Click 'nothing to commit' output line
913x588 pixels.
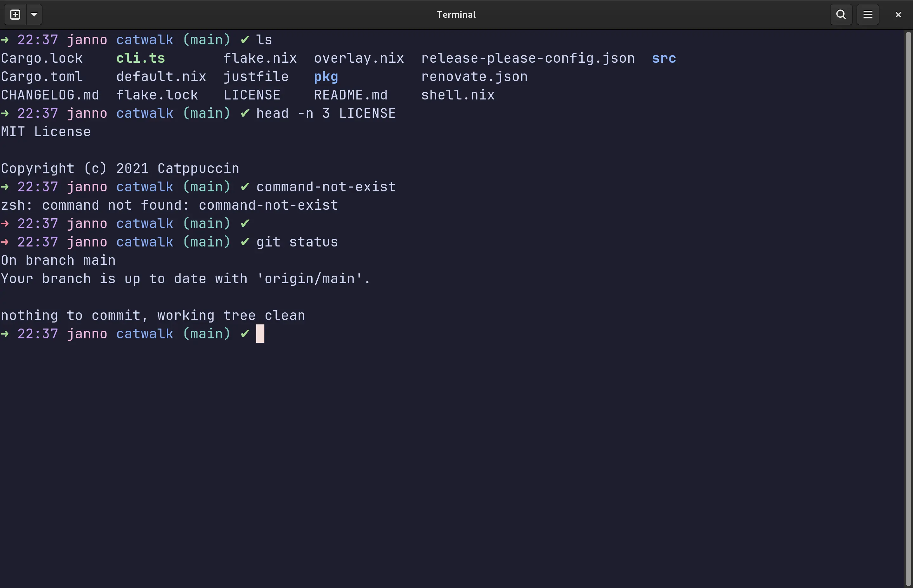pyautogui.click(x=153, y=316)
